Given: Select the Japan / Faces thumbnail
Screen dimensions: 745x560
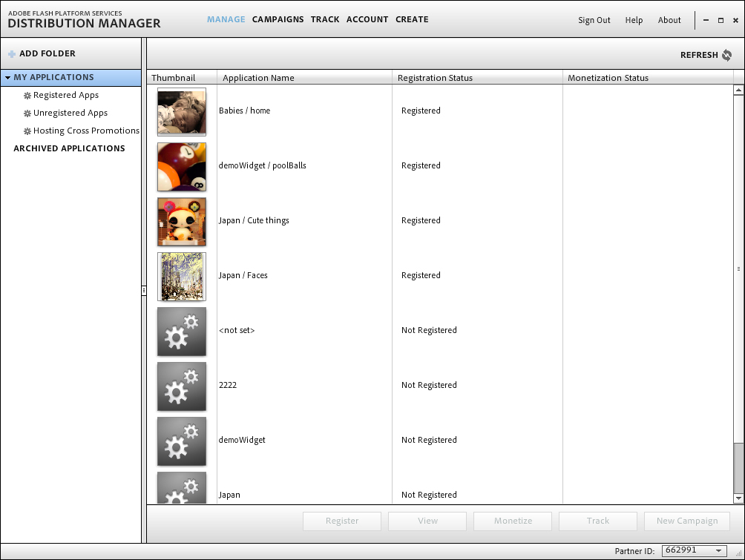Looking at the screenshot, I should (182, 277).
